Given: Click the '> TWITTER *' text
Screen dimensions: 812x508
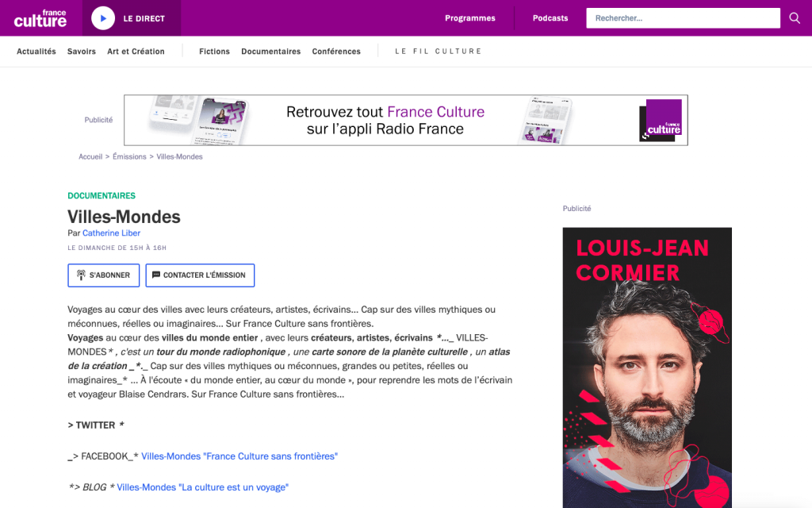Looking at the screenshot, I should click(x=96, y=425).
